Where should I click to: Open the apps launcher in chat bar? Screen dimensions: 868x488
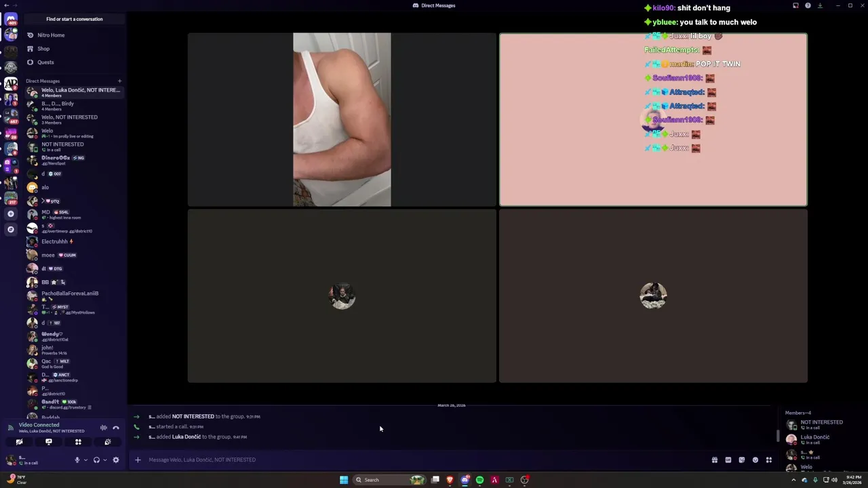(x=769, y=460)
